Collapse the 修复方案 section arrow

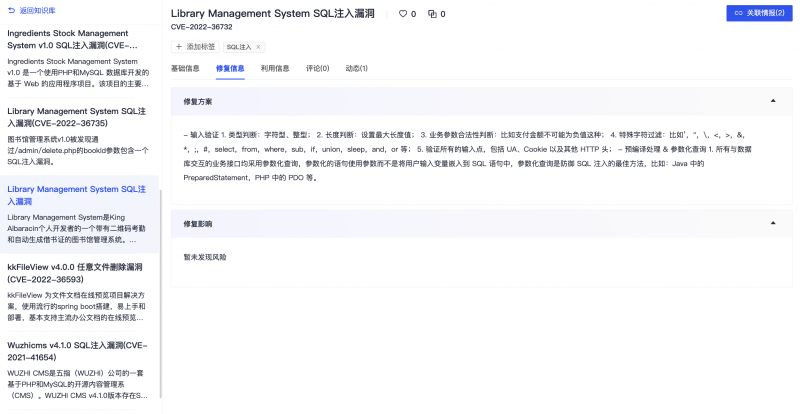[x=773, y=101]
